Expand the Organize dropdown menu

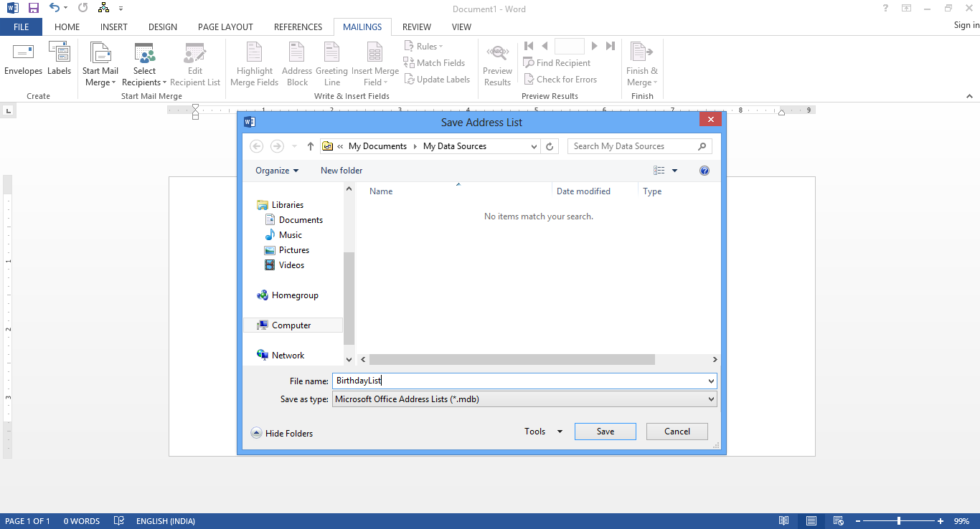(x=277, y=171)
